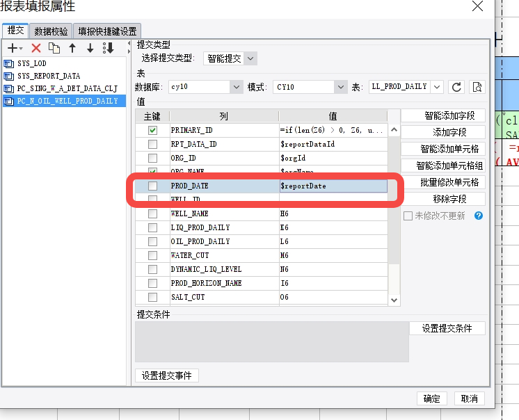Click L6 value for OIL_PROD_DAILY
Viewport: 519px width, 420px height.
(x=333, y=241)
